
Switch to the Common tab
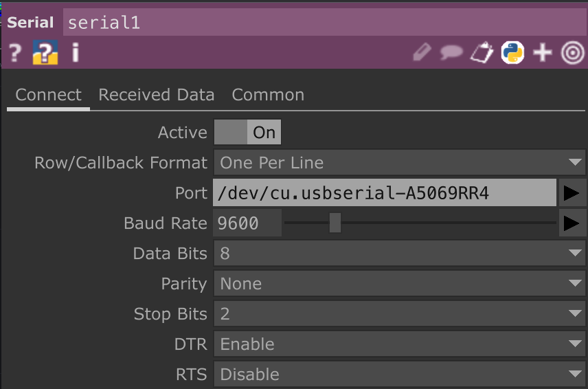coord(268,95)
